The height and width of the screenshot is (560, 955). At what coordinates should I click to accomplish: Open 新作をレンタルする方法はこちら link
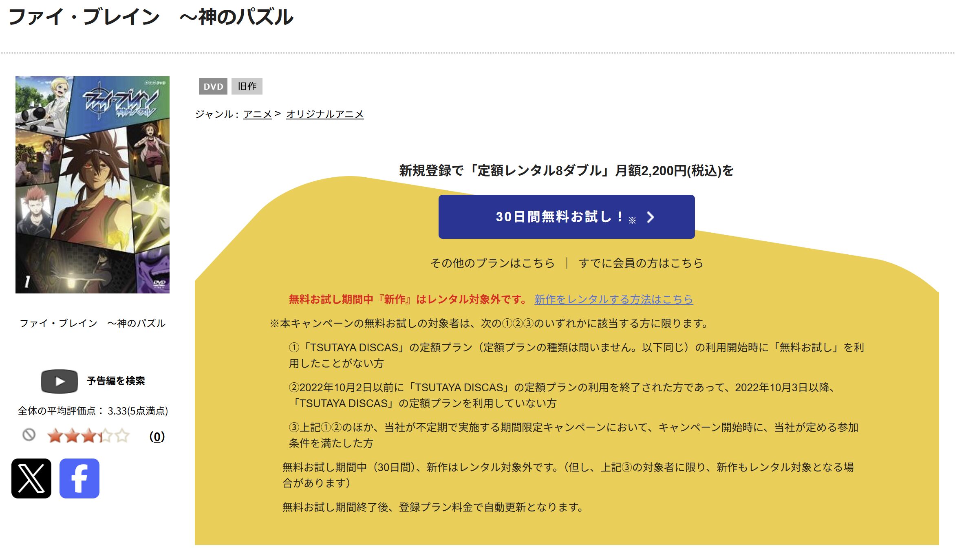point(614,300)
